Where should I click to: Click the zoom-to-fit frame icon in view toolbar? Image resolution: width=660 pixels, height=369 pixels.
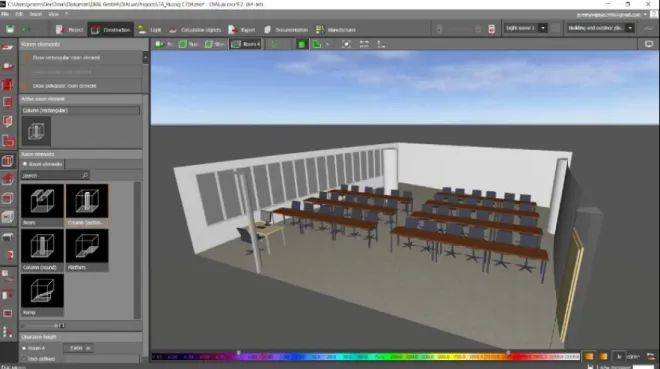346,44
